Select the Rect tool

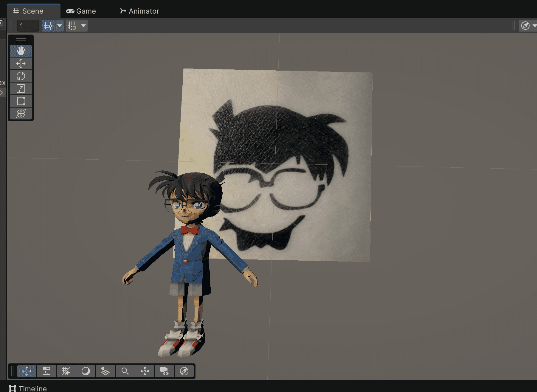click(21, 101)
